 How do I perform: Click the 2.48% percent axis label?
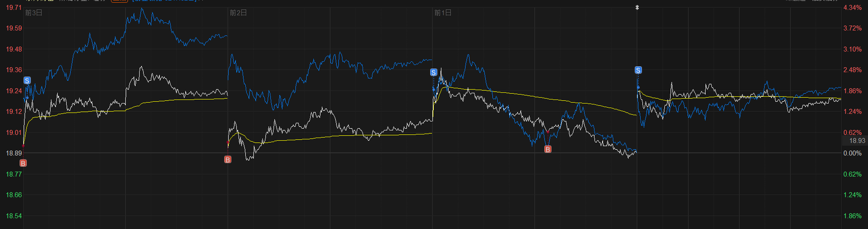(x=852, y=70)
